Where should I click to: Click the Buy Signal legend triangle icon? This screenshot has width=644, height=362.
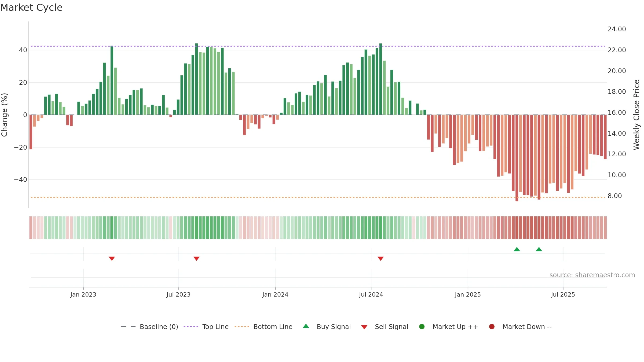[x=306, y=326]
